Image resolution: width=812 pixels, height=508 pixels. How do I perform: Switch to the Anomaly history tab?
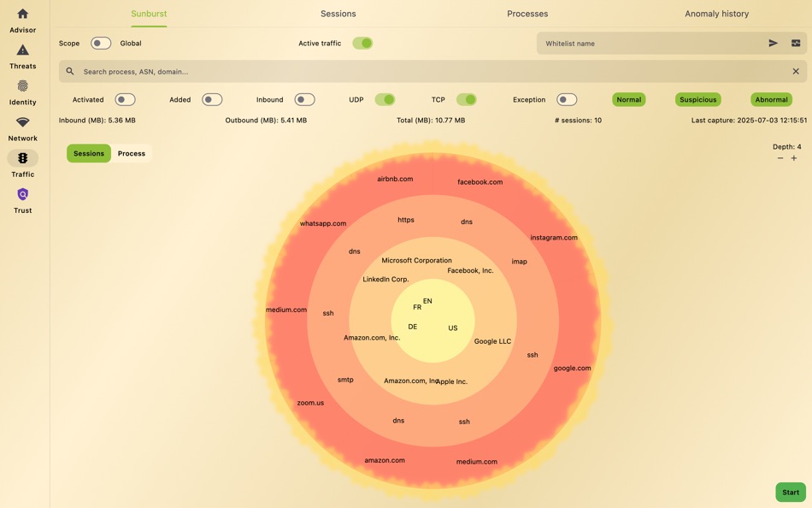717,14
